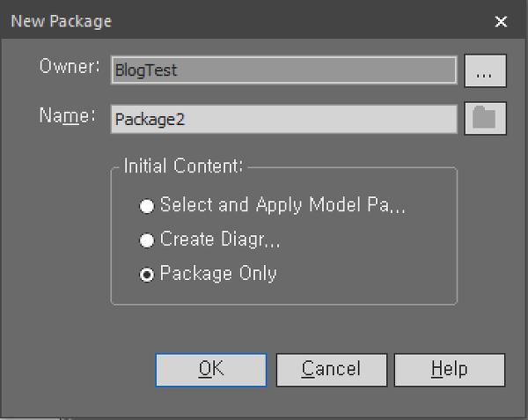The height and width of the screenshot is (420, 528).
Task: Click the 'Select and Apply Model Pa...' label text
Action: pyautogui.click(x=282, y=205)
